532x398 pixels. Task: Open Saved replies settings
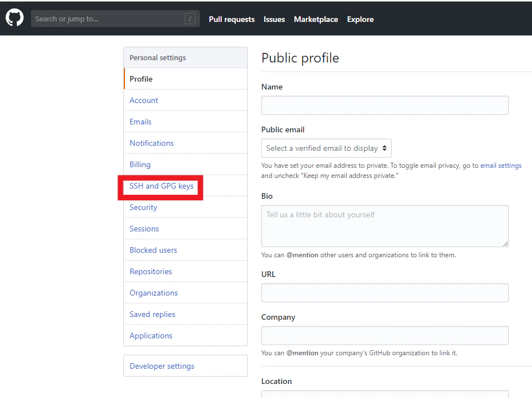[186, 314]
